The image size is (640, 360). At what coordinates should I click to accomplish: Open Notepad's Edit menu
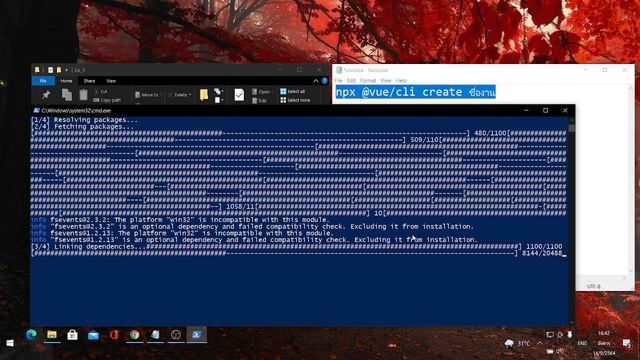pos(351,80)
